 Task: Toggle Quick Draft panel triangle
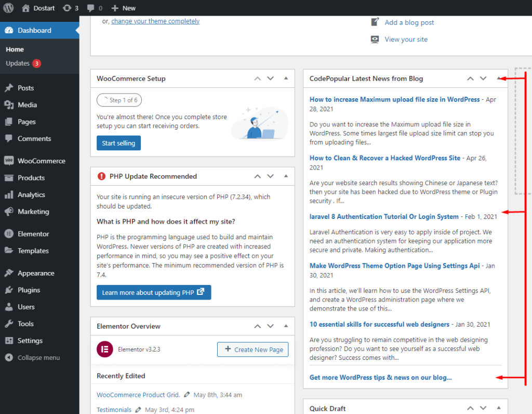tap(499, 408)
